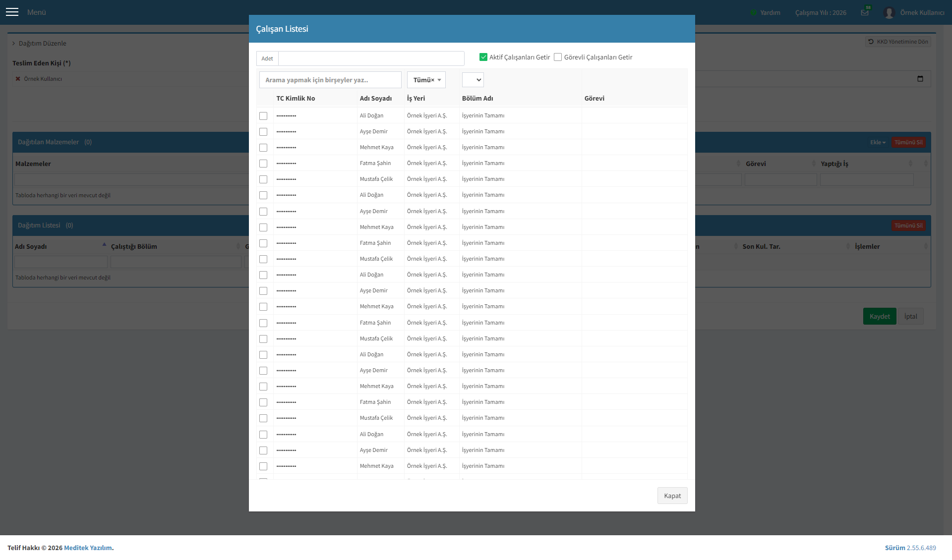Click the KKD Yönetimine Dön back-arrow icon
952x560 pixels.
(x=871, y=42)
